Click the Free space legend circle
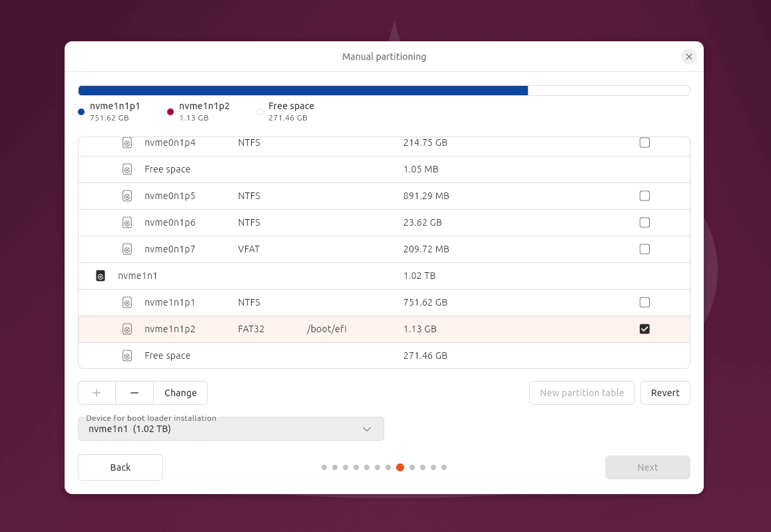771x532 pixels. [260, 112]
